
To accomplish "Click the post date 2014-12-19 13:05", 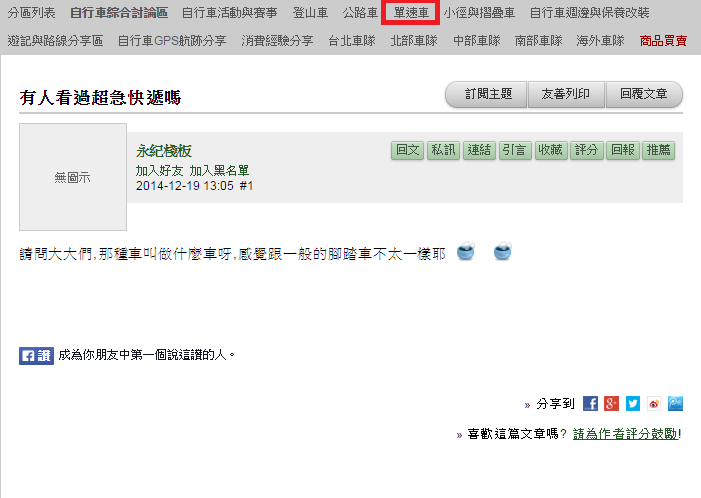I will coord(185,186).
